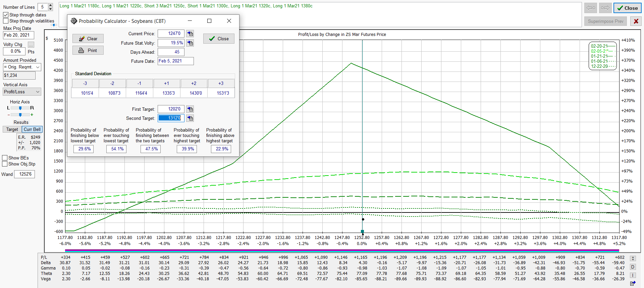This screenshot has height=288, width=644.
Task: Click the 02-20-21 legend entry
Action: (x=603, y=46)
